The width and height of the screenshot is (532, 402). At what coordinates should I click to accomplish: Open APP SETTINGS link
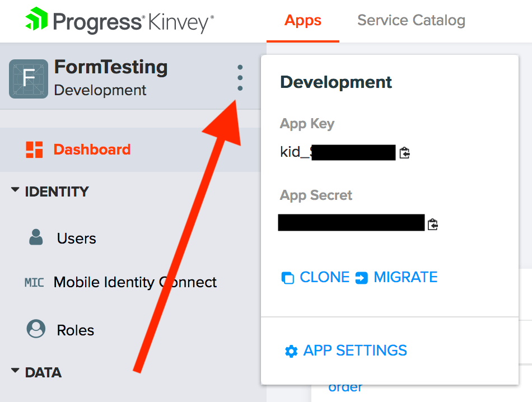355,350
